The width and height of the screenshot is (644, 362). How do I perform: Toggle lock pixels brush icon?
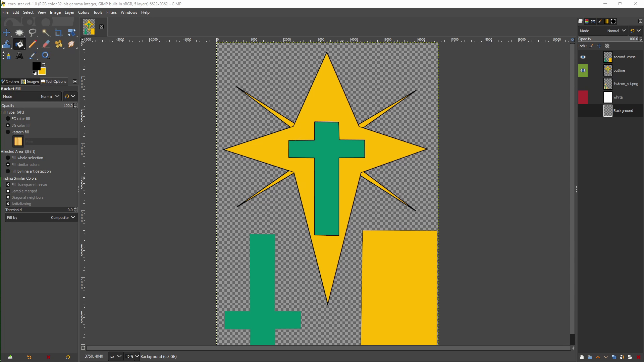coord(591,46)
